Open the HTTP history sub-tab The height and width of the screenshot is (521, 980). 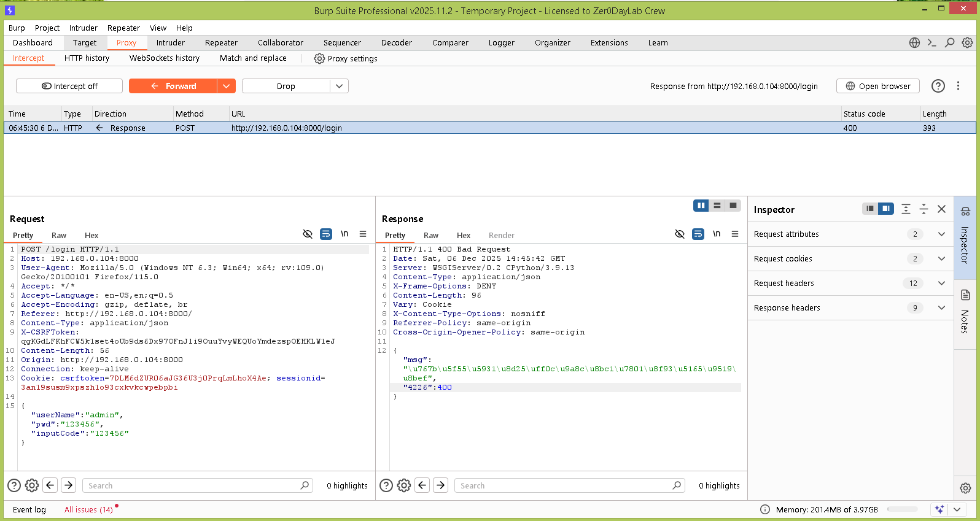coord(87,58)
